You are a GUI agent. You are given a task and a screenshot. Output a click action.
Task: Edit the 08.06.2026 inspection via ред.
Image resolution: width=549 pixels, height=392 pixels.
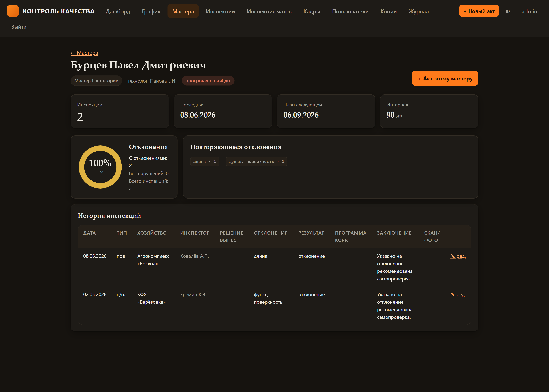[458, 256]
